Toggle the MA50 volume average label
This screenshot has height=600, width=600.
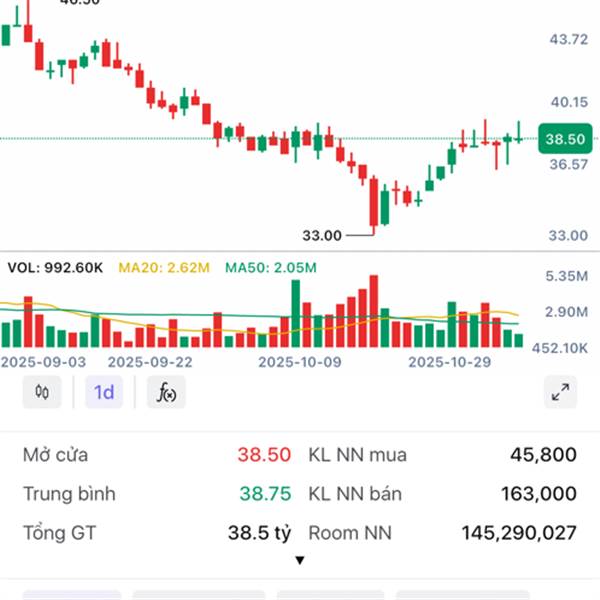(271, 267)
